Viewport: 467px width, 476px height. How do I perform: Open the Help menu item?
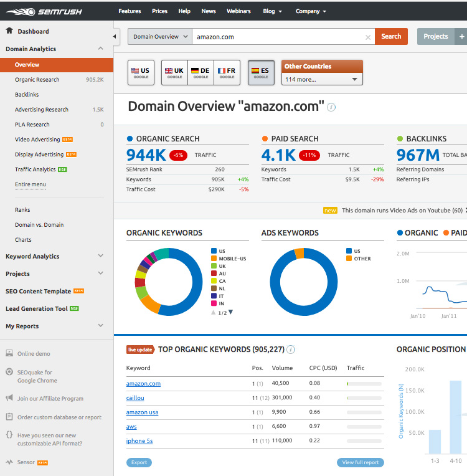click(184, 11)
